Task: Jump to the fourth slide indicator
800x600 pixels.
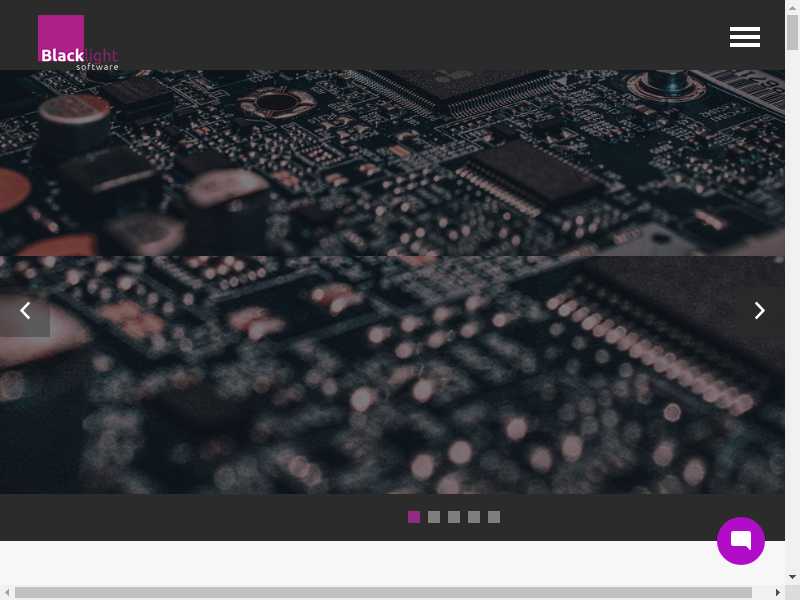Action: (474, 517)
